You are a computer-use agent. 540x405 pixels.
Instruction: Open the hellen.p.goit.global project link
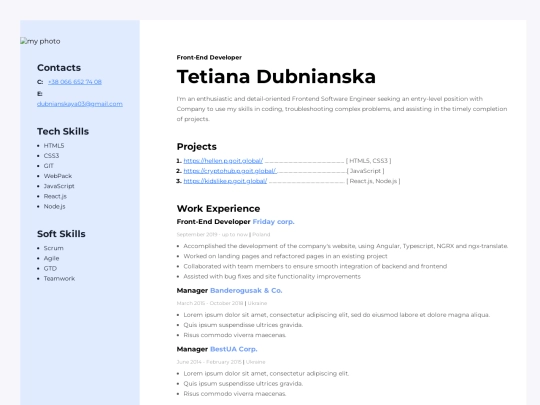click(x=223, y=160)
